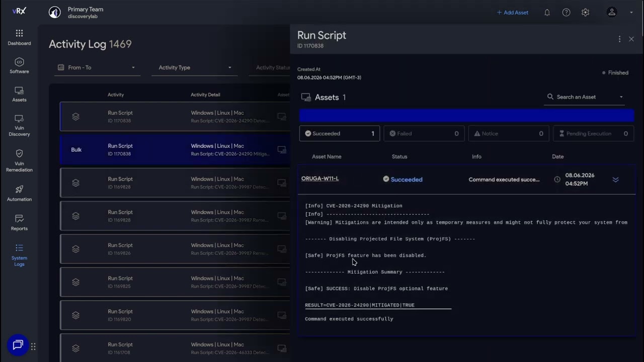
Task: Open Software section in sidebar
Action: [19, 66]
